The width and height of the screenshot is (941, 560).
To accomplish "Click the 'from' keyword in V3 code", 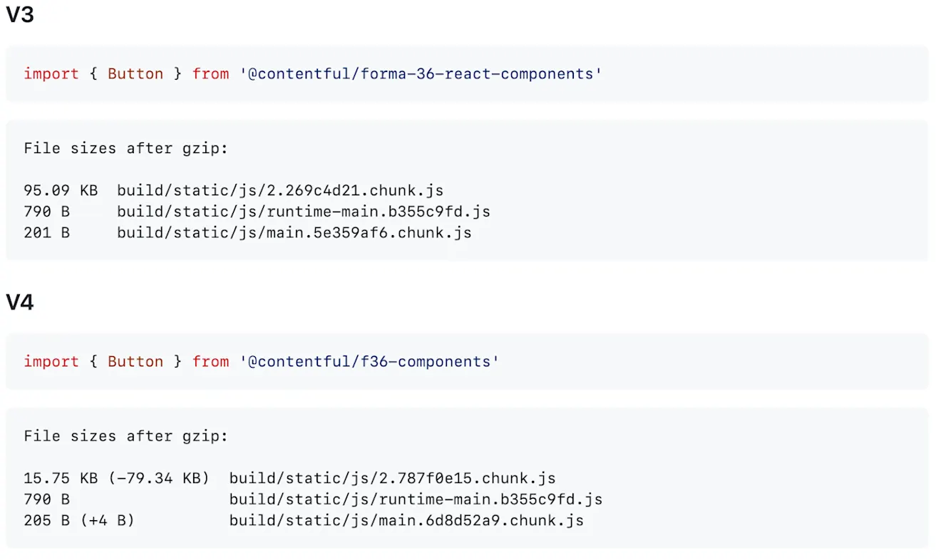I will click(210, 74).
